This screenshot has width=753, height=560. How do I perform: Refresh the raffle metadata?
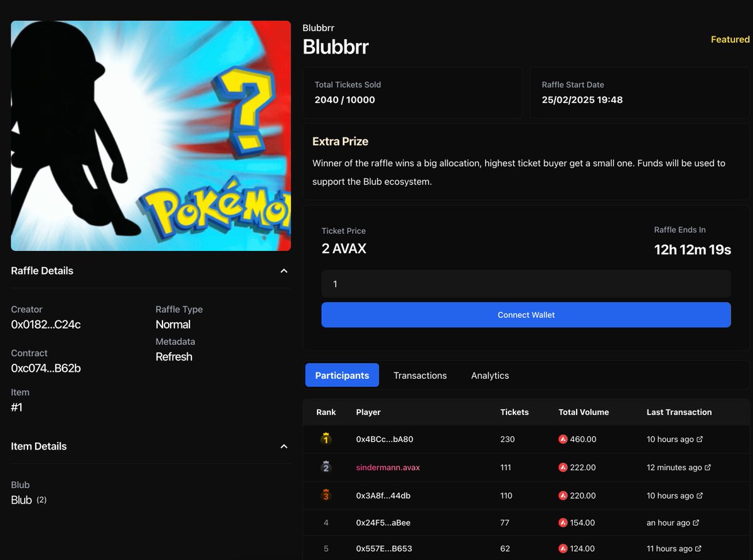(174, 357)
